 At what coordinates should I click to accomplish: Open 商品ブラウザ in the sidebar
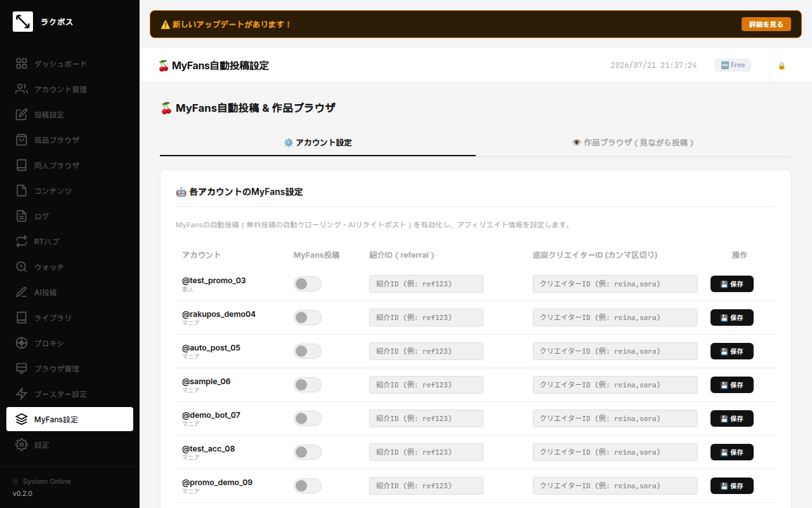tap(70, 140)
